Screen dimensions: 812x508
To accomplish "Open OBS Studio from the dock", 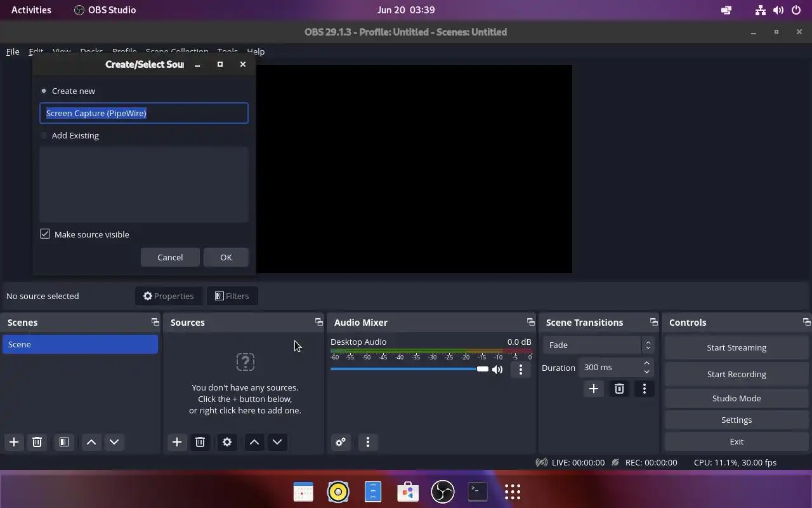I will 443,491.
